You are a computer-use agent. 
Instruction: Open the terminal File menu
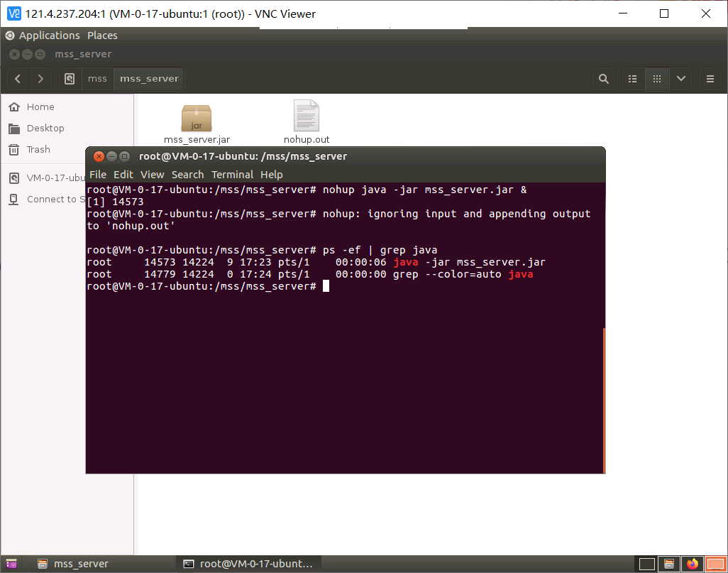[x=98, y=175]
